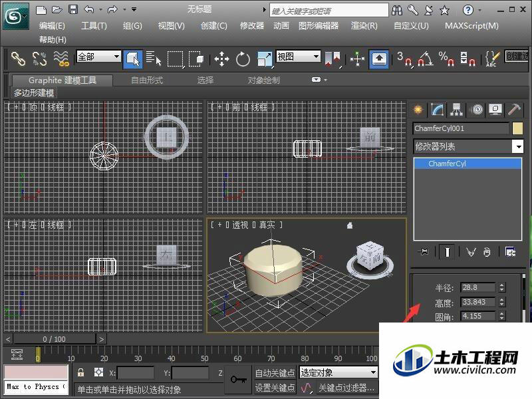
Task: Save the scene with the floppy disk icon
Action: tap(73, 9)
